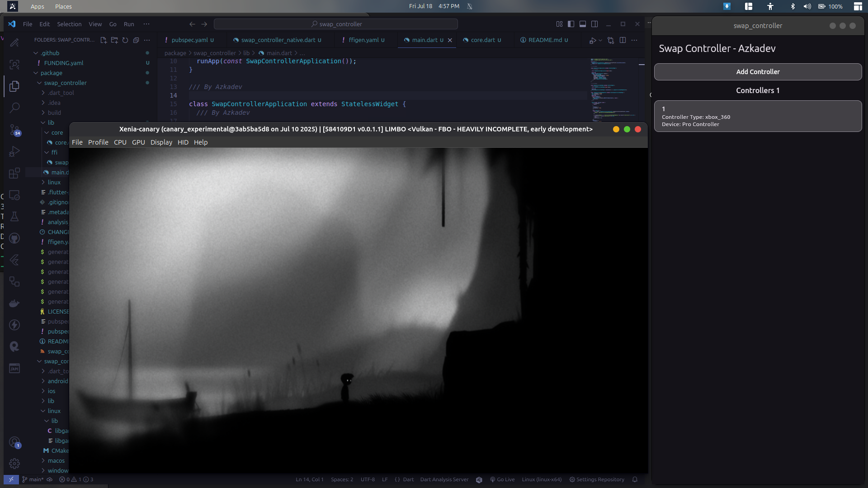Open the Extensions view
Image resolution: width=868 pixels, height=488 pixels.
(14, 173)
